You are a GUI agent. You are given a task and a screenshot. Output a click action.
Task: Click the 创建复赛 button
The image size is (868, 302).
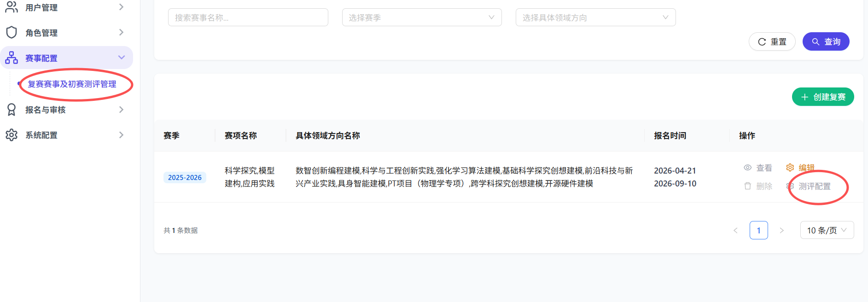(x=823, y=97)
